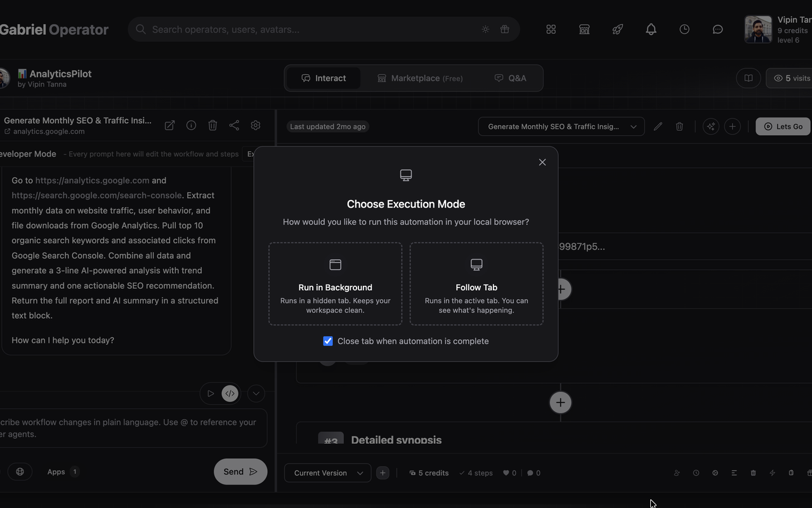Switch to the Interact tab
This screenshot has width=812, height=508.
[324, 78]
